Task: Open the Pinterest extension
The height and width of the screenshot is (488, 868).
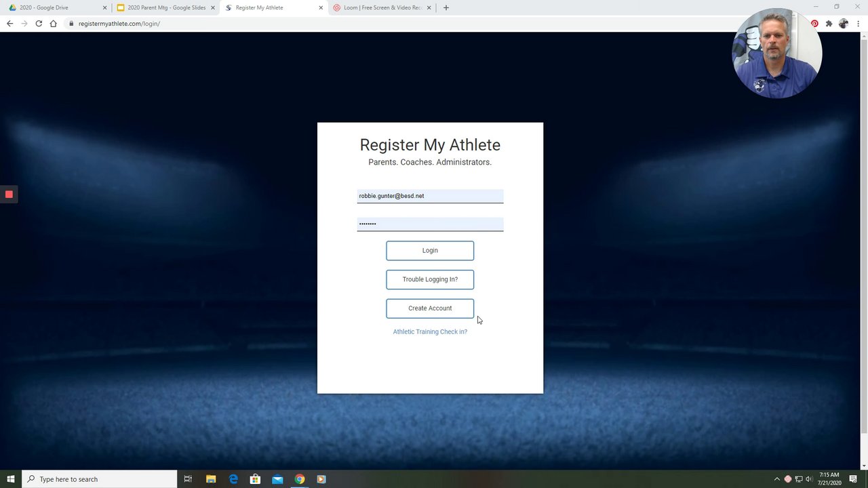Action: click(814, 23)
